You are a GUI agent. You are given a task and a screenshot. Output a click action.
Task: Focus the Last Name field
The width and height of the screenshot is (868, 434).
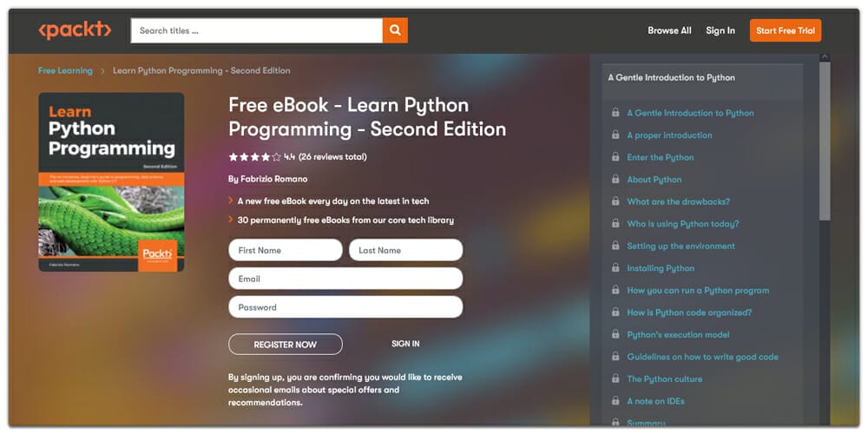tap(405, 250)
